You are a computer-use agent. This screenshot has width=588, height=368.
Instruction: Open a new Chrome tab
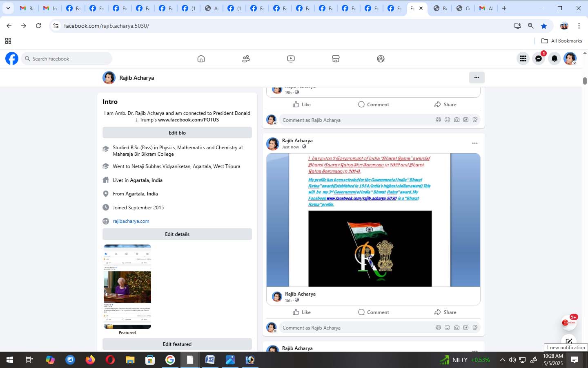504,8
